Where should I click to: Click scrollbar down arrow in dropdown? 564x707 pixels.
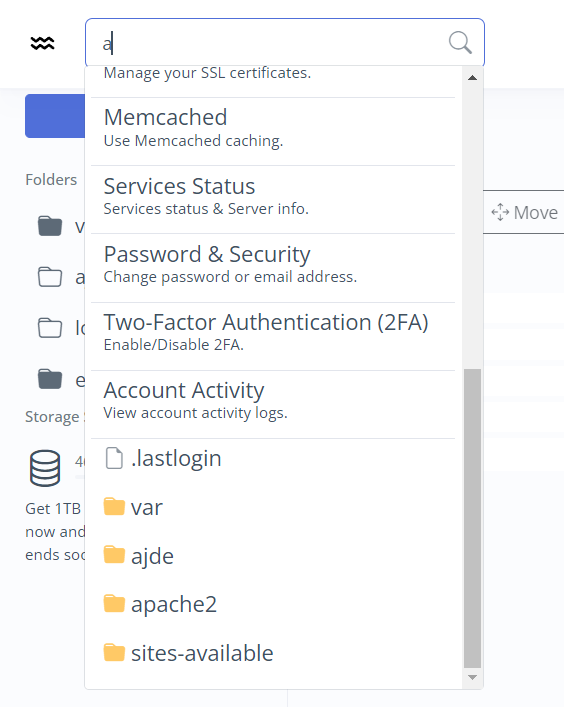472,677
